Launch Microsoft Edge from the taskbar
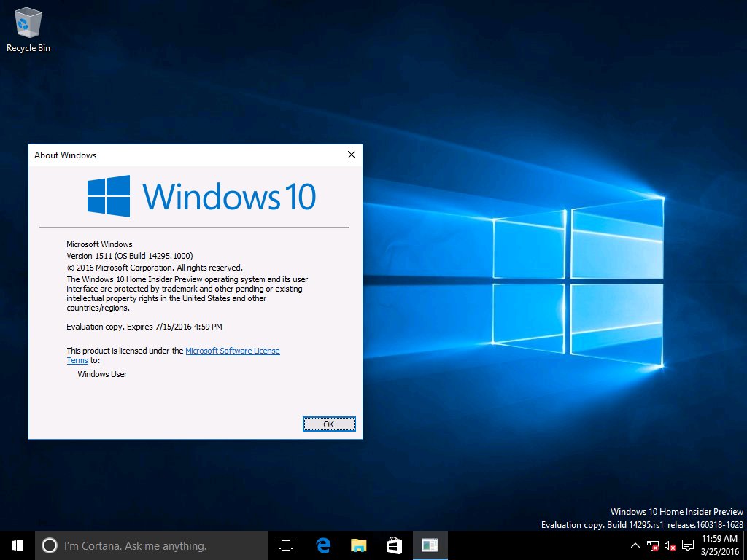This screenshot has width=747, height=560. [x=323, y=545]
